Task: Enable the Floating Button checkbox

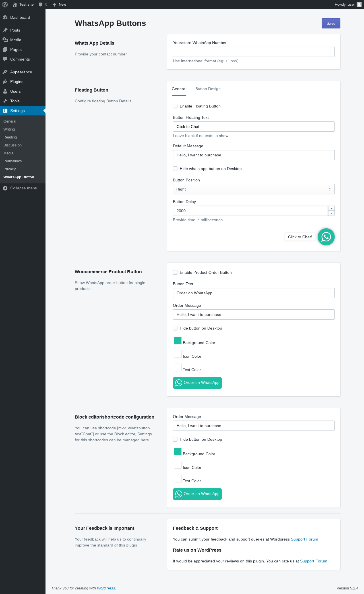Action: (x=175, y=106)
